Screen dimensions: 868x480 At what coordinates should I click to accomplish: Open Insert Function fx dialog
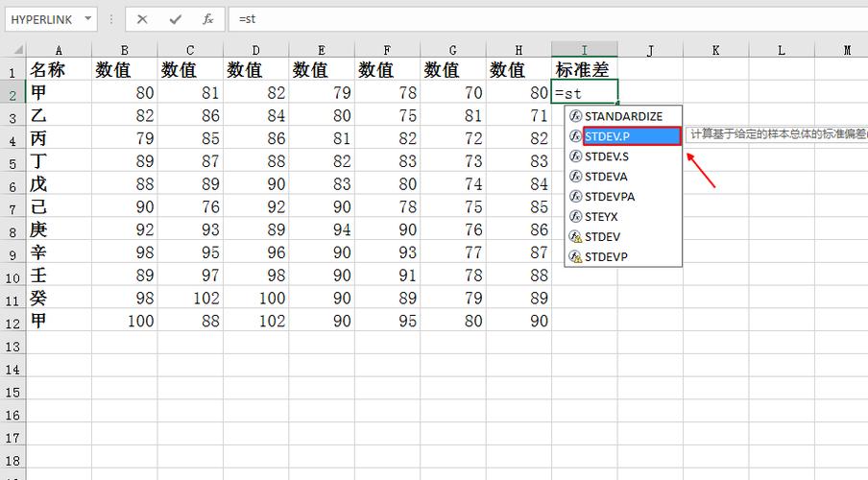tap(208, 19)
